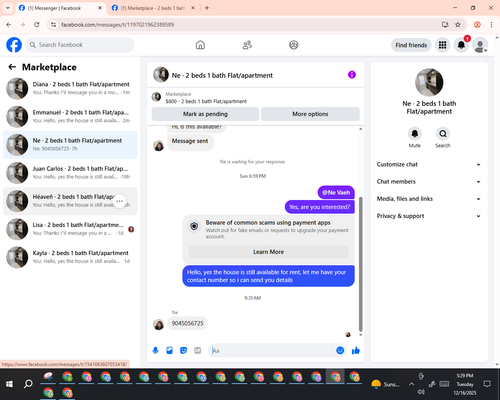500x400 pixels.
Task: Choose a sticker icon in composer
Action: pyautogui.click(x=184, y=350)
